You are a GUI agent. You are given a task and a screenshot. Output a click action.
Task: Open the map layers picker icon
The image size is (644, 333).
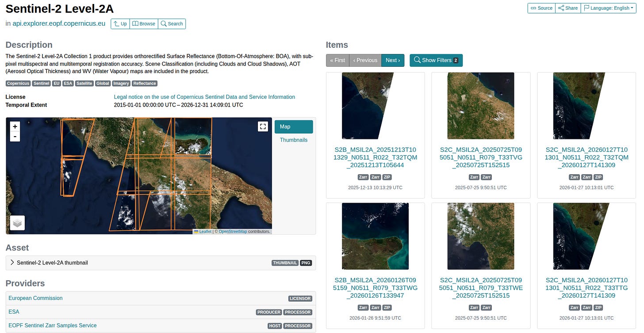(17, 222)
